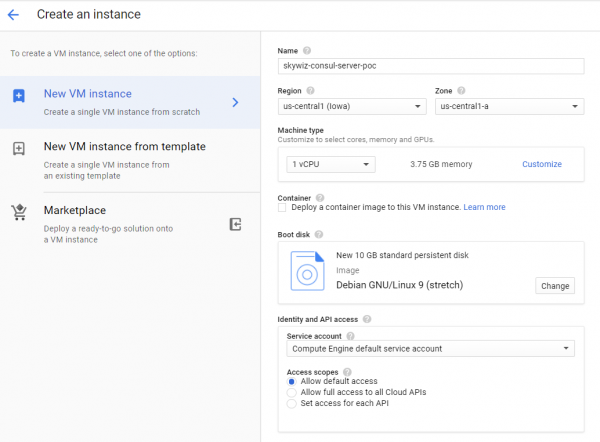The width and height of the screenshot is (600, 442).
Task: Click the New VM instance icon
Action: coord(18,96)
